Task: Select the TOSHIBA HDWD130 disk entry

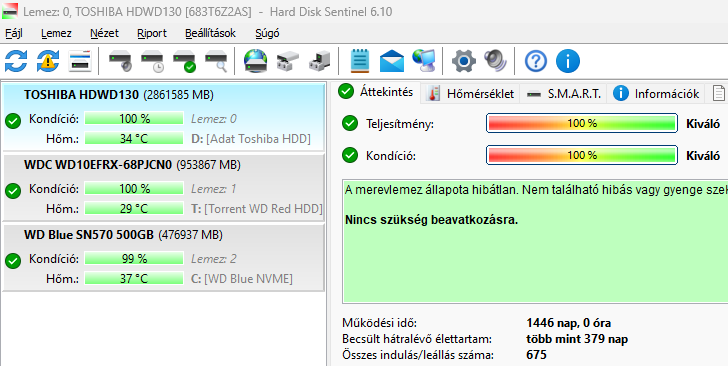Action: [163, 117]
